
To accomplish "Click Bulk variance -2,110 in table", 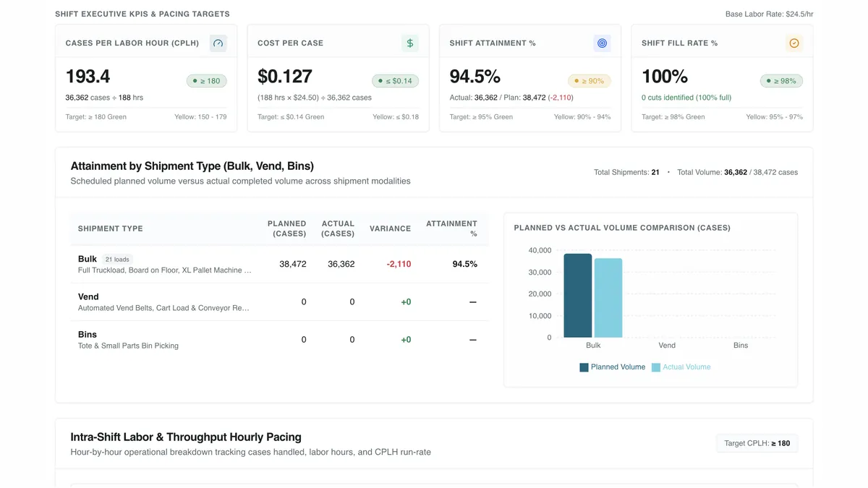I will pos(399,264).
